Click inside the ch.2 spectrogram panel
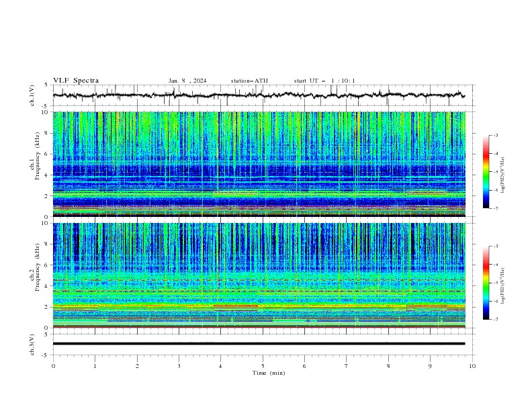Screen dimensions: 532x411 259,275
